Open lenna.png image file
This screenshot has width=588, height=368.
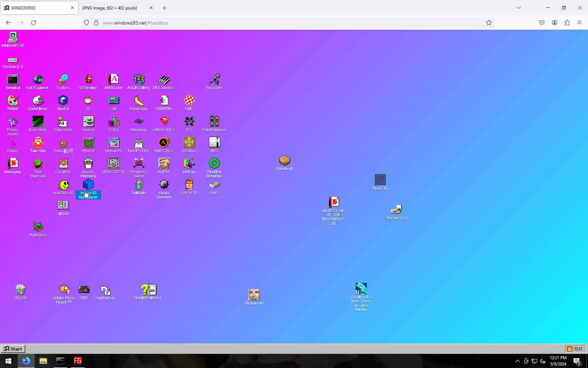point(13,166)
